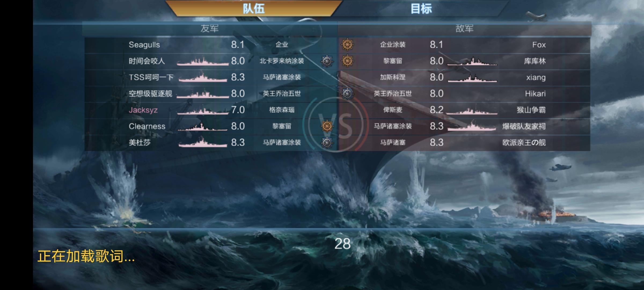Select enemy player Hikari
The width and height of the screenshot is (644, 290).
coord(535,93)
